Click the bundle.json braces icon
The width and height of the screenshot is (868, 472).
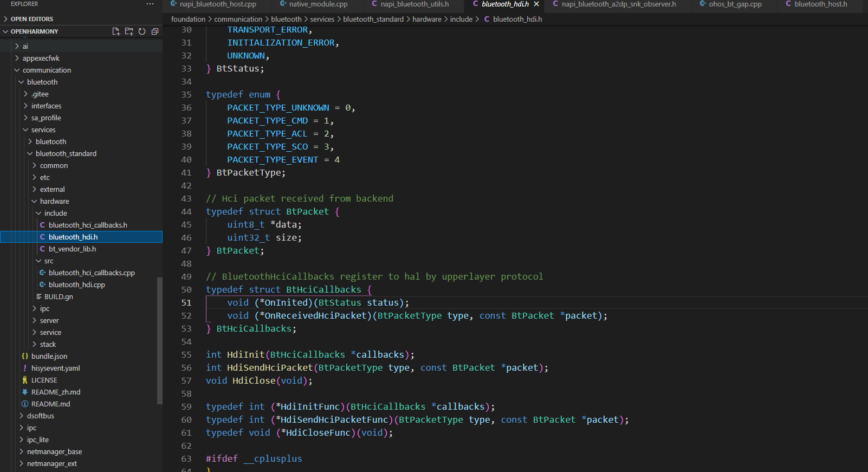pyautogui.click(x=25, y=356)
